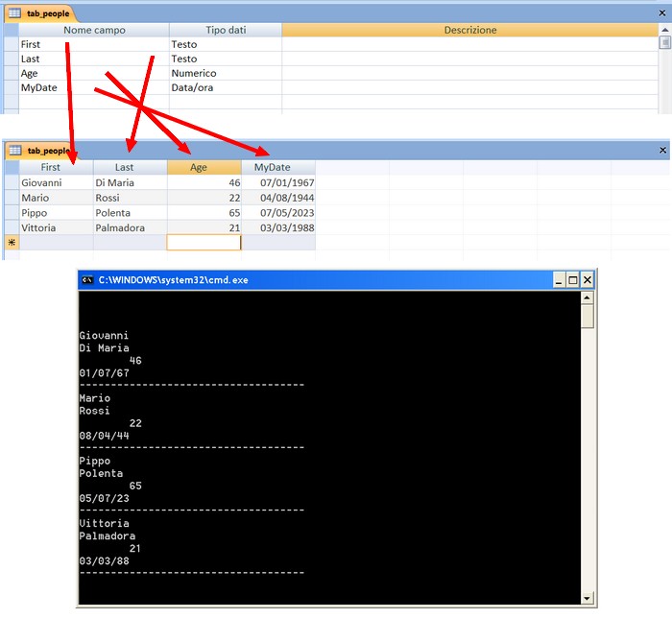Click the First datasheet column header
The image size is (672, 618).
(x=56, y=167)
